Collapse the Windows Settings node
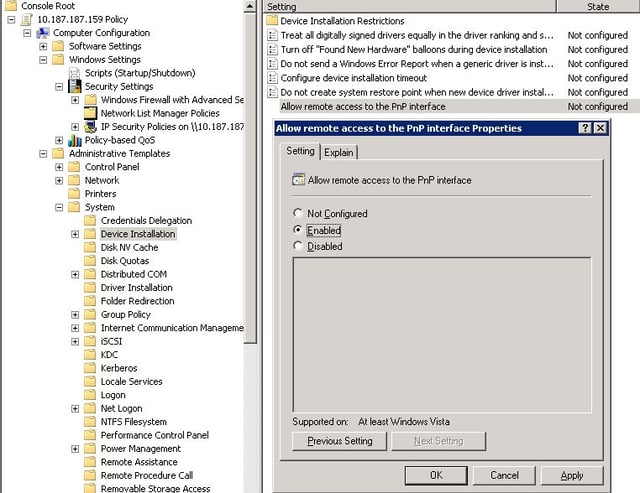Screen dimensions: 640x493 tap(43, 60)
